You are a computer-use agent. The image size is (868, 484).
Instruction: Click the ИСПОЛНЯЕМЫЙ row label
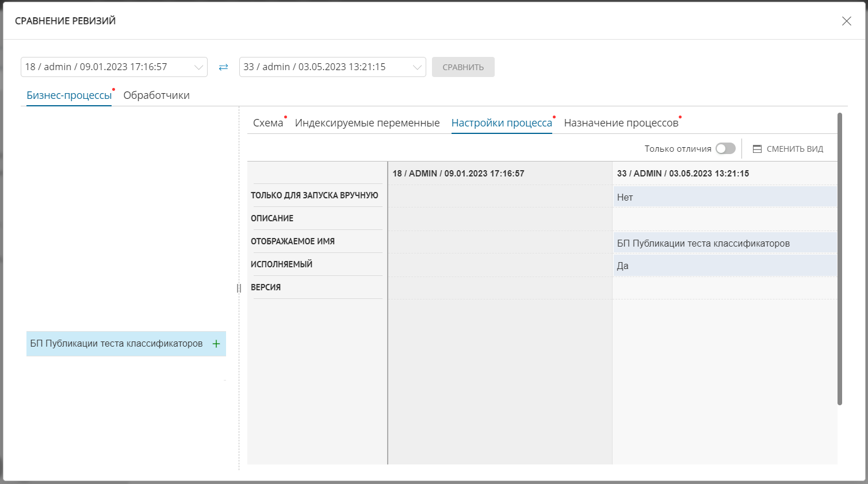(x=282, y=264)
